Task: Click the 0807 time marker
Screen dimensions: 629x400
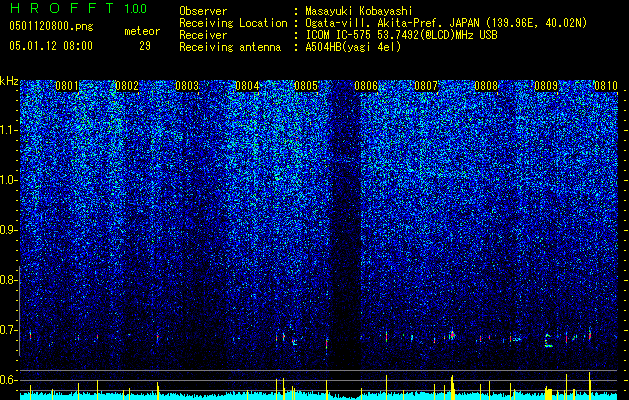Action: (426, 86)
